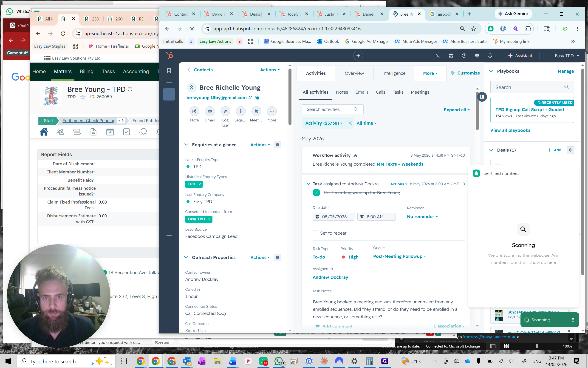The image size is (588, 368).
Task: Open the Expand all dropdown
Action: pos(457,110)
